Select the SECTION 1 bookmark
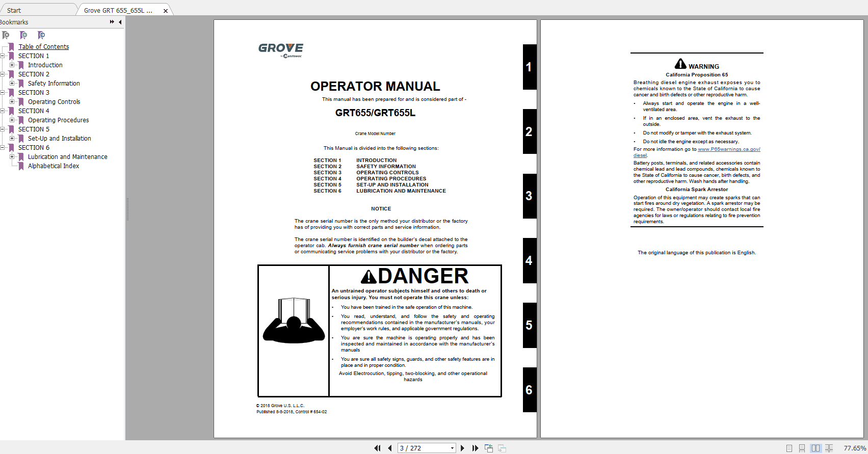Image resolution: width=868 pixels, height=454 pixels. [34, 56]
